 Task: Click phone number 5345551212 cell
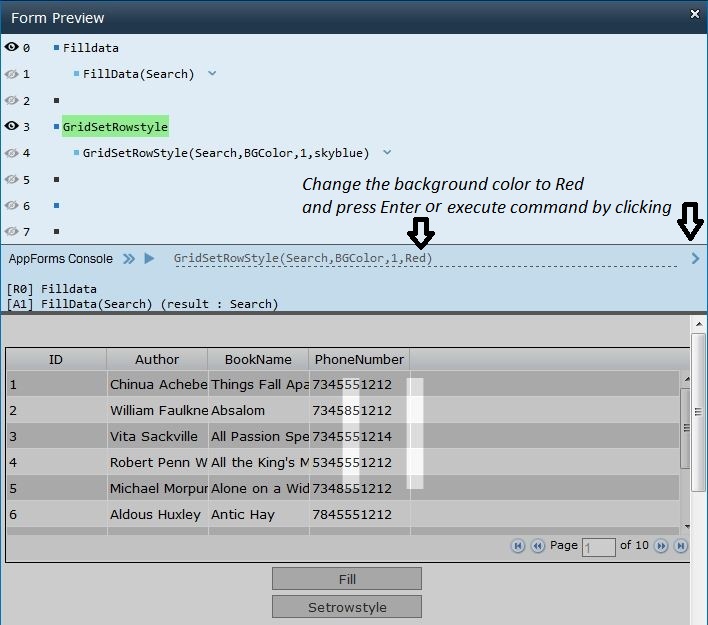point(360,462)
